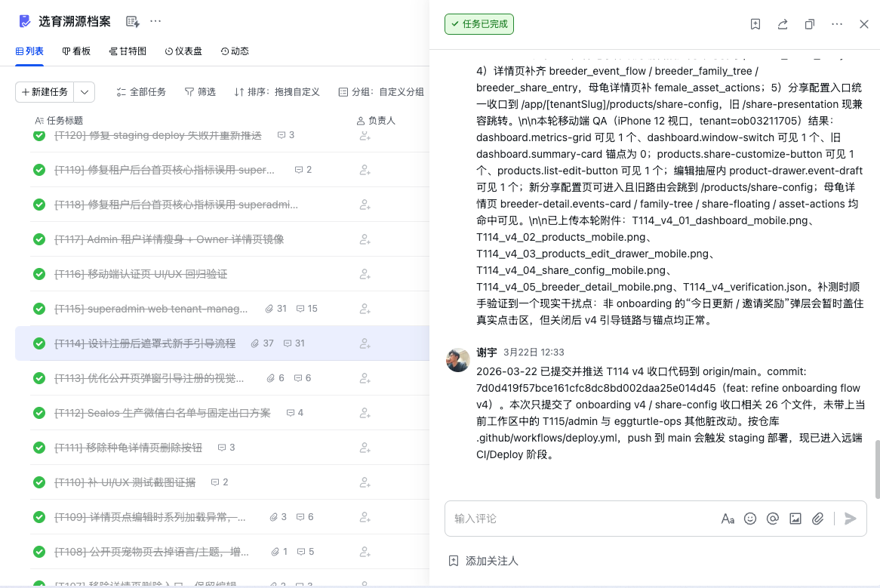Click the attachment icon on task T113
Screen dimensions: 880x588
[x=275, y=378]
